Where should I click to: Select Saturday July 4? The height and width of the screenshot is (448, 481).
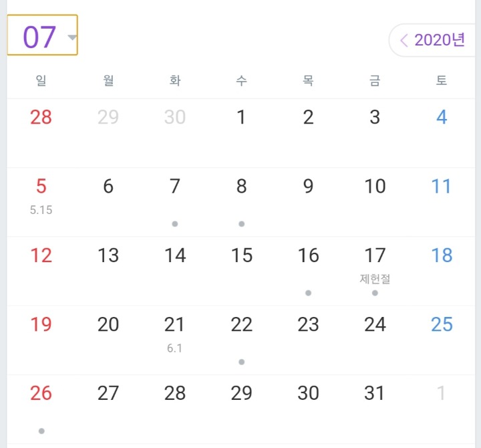point(442,118)
